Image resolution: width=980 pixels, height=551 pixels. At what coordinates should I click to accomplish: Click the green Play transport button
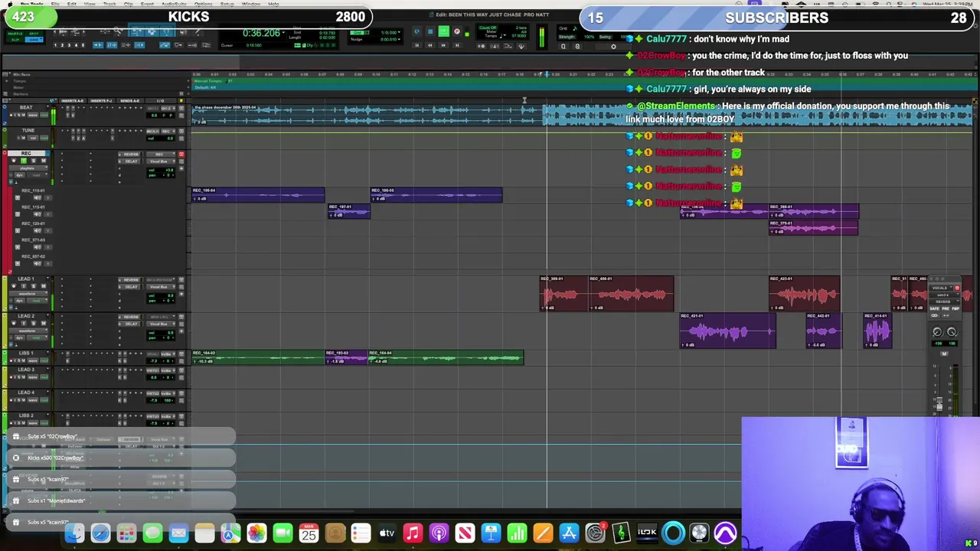[x=444, y=31]
